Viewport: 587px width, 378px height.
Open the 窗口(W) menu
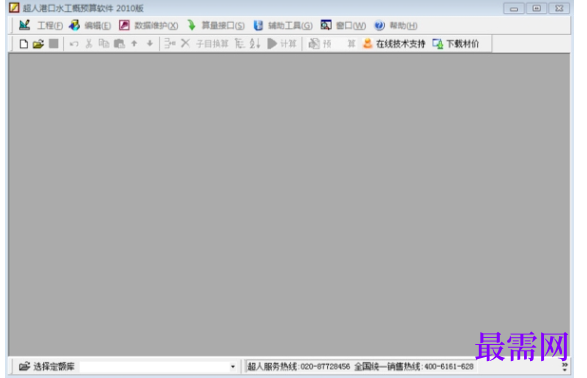351,25
